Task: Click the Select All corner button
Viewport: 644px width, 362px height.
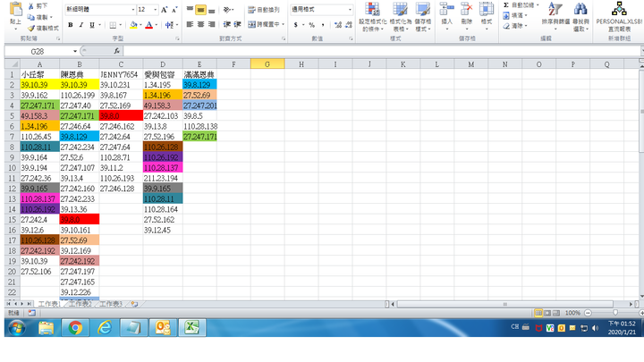Action: (x=12, y=64)
